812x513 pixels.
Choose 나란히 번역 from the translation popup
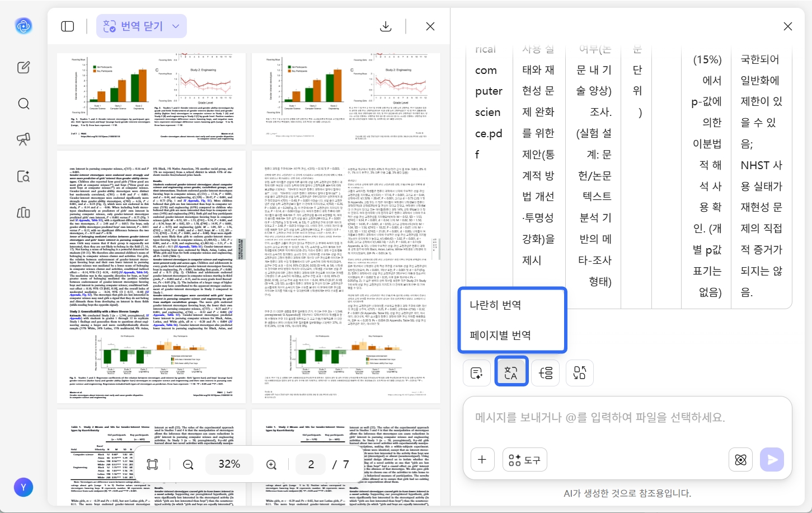(x=496, y=305)
